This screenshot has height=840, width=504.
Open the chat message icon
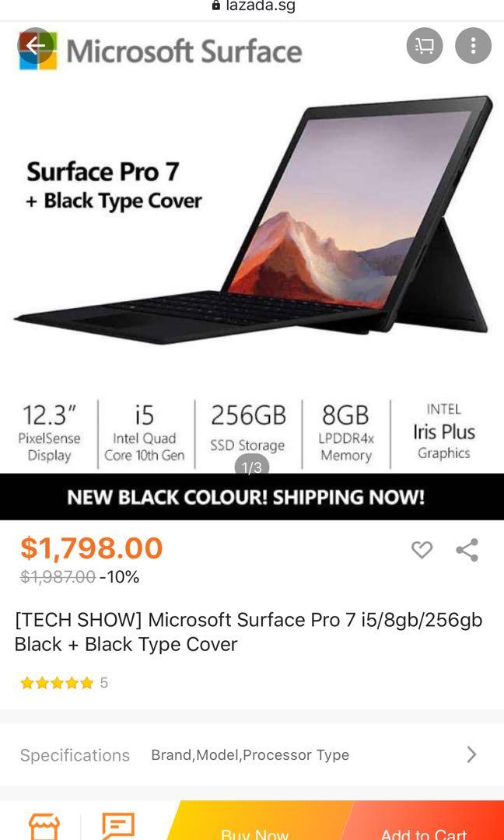(x=117, y=827)
